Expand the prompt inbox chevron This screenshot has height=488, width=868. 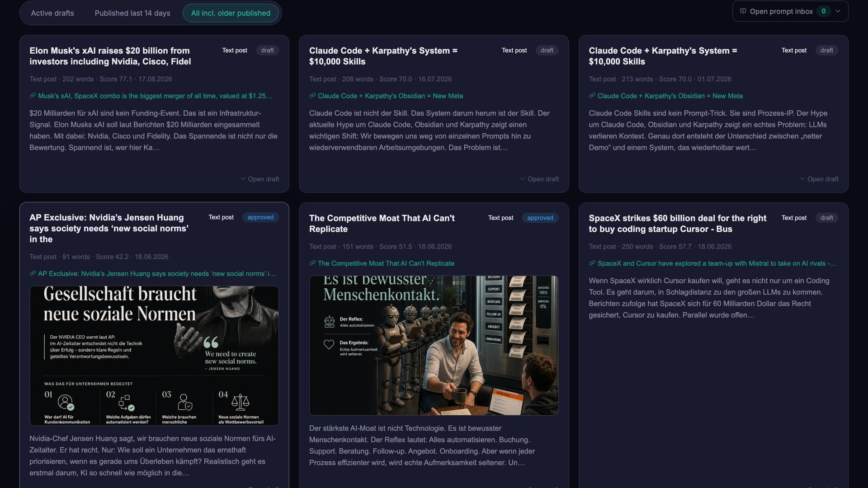(838, 11)
